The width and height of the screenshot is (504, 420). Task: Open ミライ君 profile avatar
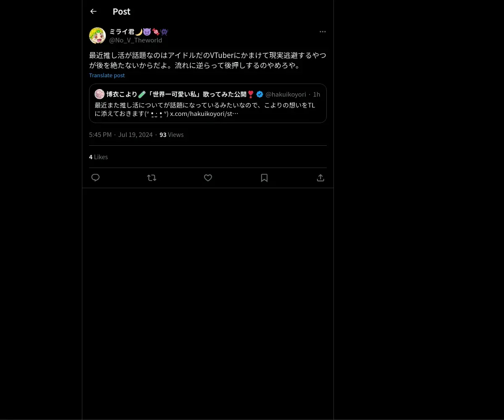click(97, 36)
